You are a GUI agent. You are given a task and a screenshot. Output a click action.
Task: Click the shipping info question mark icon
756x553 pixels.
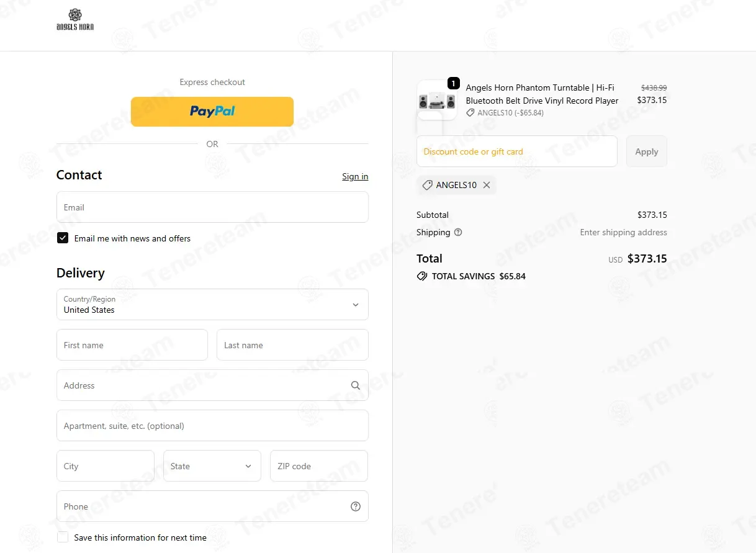(x=458, y=232)
